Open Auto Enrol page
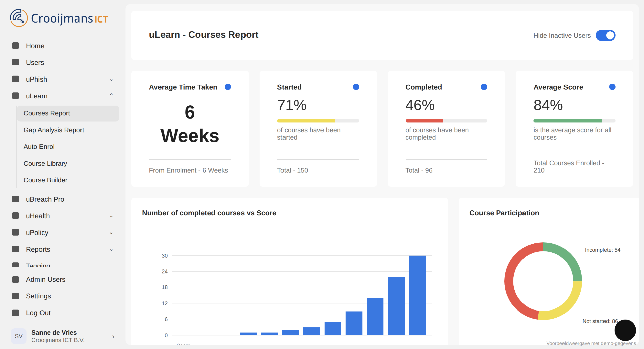 click(x=68, y=147)
